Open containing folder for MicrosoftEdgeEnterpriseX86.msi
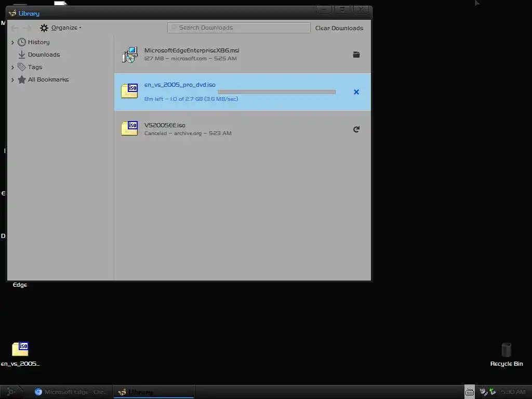The width and height of the screenshot is (532, 399). tap(356, 55)
